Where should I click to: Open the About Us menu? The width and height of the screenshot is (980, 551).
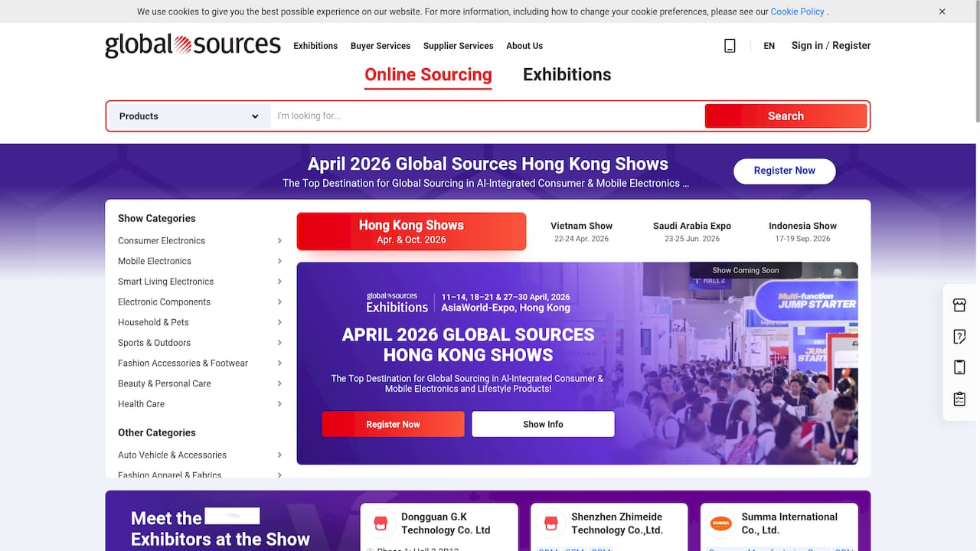(524, 46)
